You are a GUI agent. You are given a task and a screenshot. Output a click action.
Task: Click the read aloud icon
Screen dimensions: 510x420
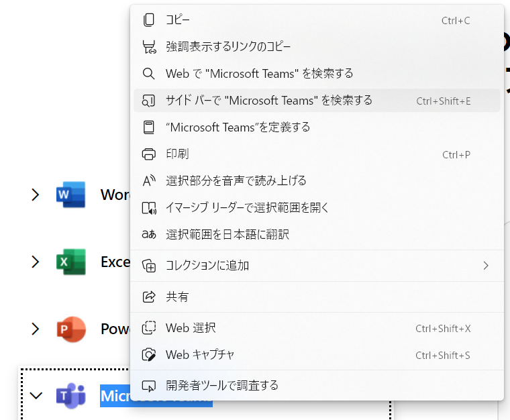[x=149, y=180]
